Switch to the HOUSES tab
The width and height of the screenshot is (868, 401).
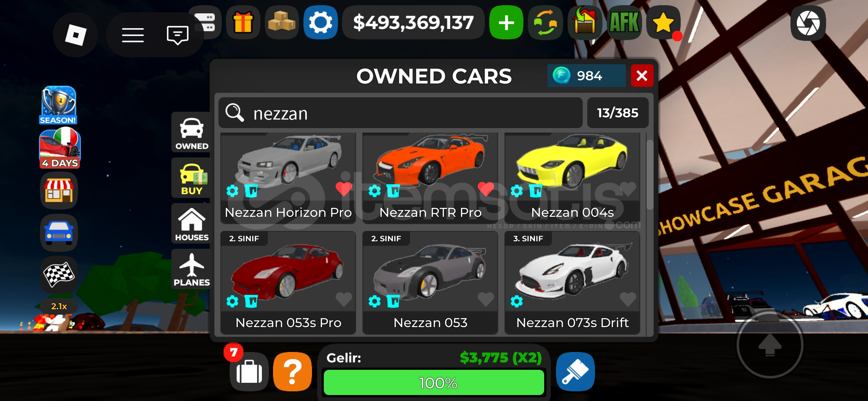coord(191,224)
